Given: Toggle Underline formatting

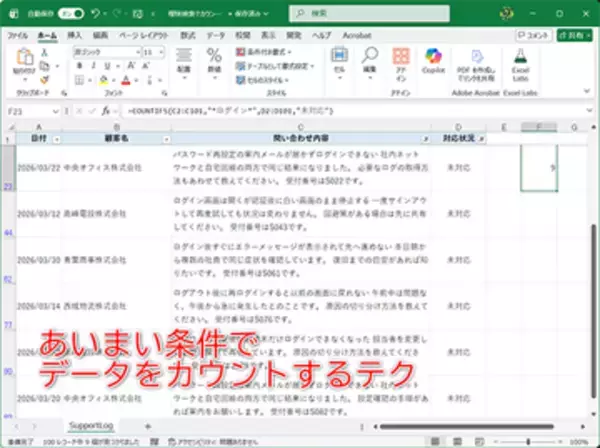Looking at the screenshot, I should pos(108,66).
